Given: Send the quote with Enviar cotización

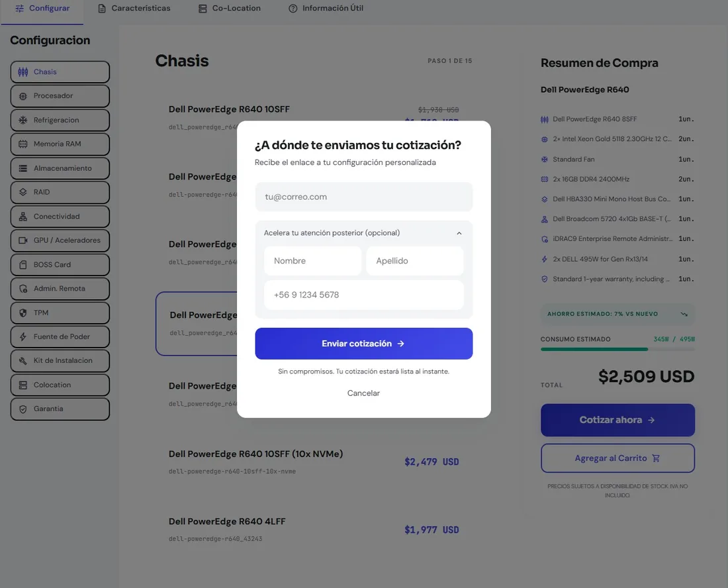Looking at the screenshot, I should click(x=363, y=344).
